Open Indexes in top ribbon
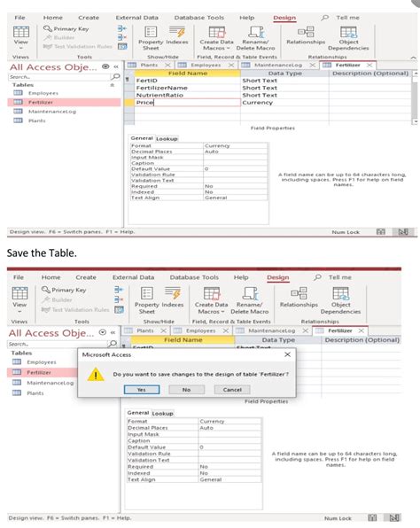Image resolution: width=420 pixels, height=528 pixels. coord(177,35)
